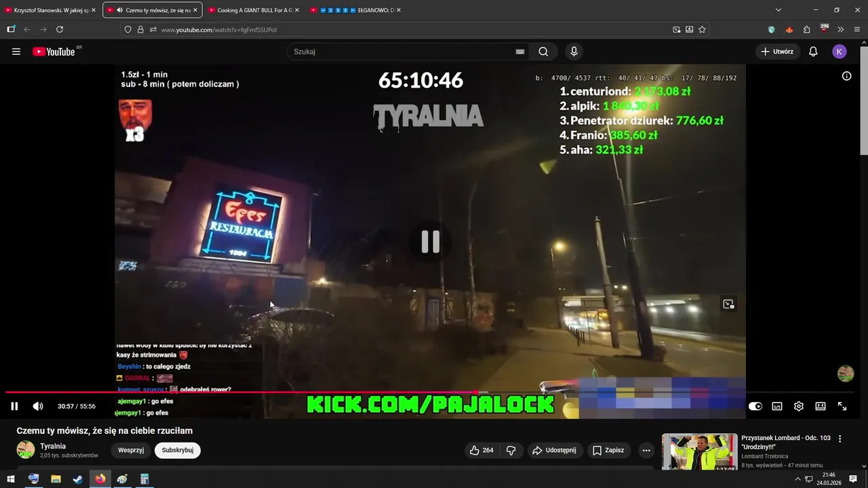Open Steam from the taskbar
The height and width of the screenshot is (488, 868).
(78, 479)
